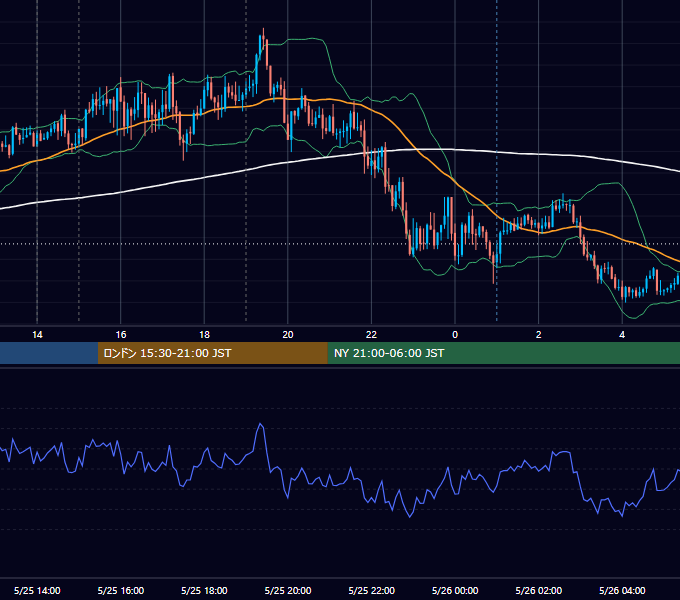Click hour label 22 on price chart axis

point(371,335)
